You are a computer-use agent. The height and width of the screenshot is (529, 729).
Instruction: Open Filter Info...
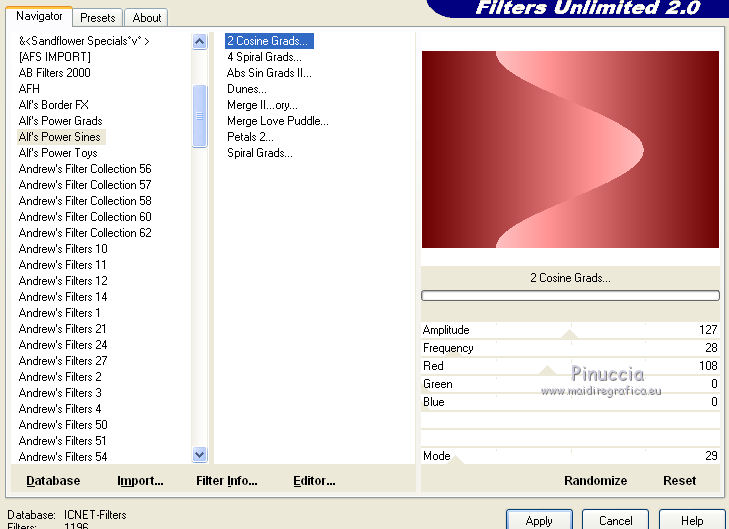pyautogui.click(x=226, y=480)
